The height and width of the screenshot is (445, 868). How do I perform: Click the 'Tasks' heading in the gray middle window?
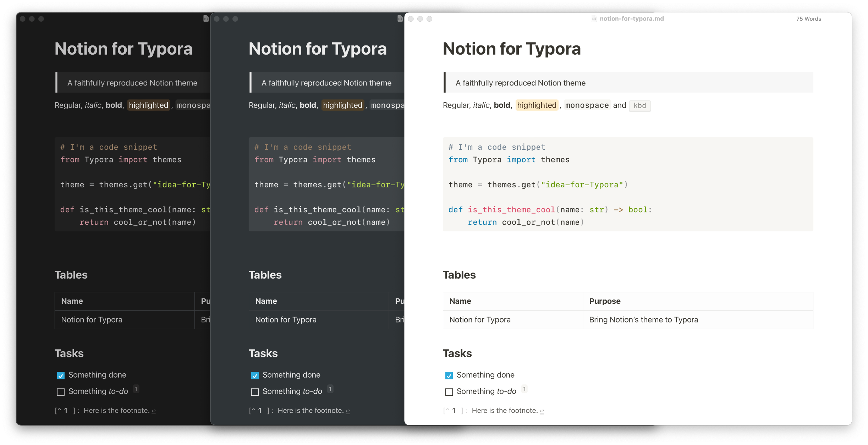click(263, 353)
